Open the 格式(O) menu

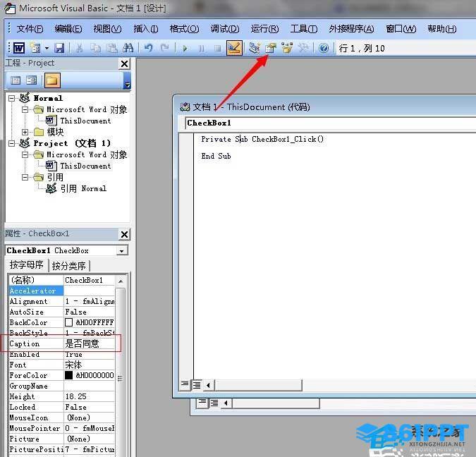point(184,29)
